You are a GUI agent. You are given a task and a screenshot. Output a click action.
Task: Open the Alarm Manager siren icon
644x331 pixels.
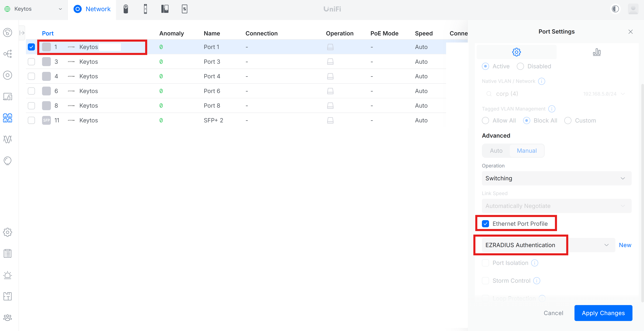(x=7, y=275)
